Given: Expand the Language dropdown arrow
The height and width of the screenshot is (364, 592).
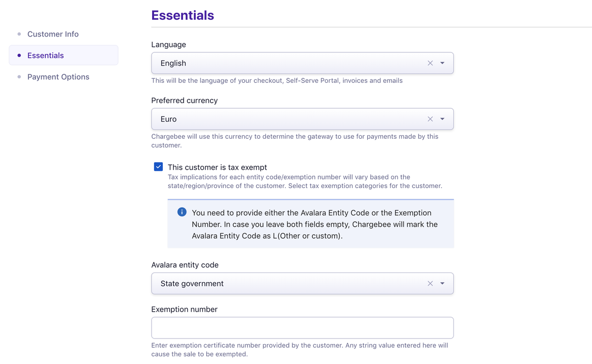Looking at the screenshot, I should (442, 63).
